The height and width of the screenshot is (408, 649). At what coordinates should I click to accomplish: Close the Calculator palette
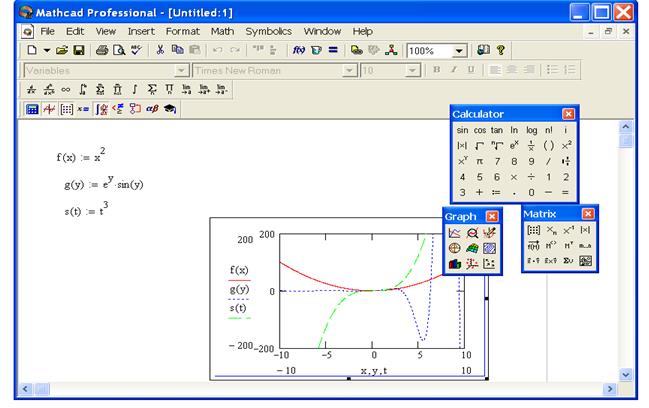click(568, 114)
